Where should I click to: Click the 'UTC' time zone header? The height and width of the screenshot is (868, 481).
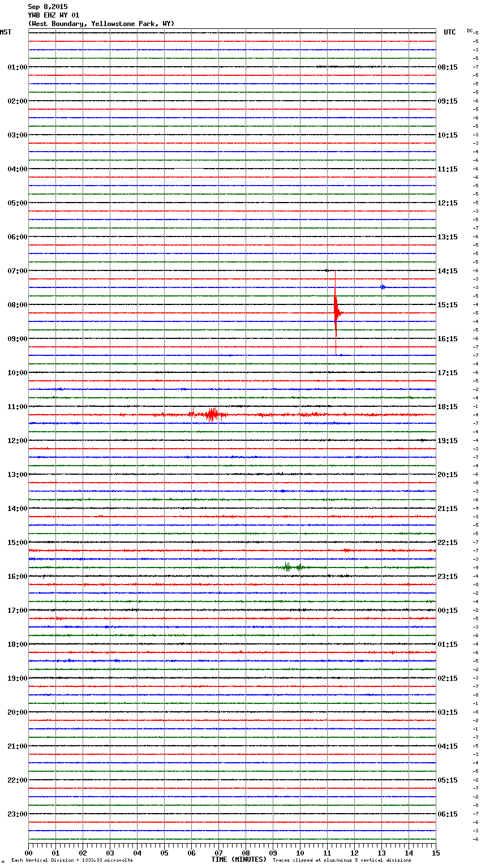(450, 32)
